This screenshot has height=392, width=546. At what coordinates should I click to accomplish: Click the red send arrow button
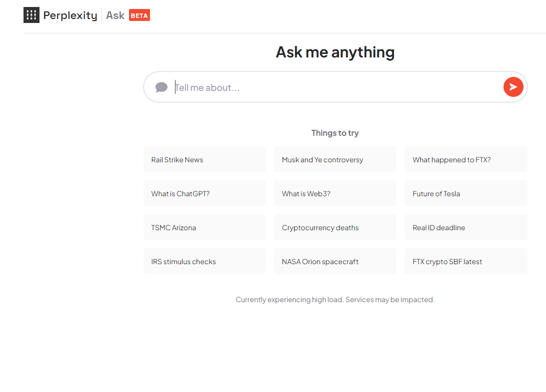[x=513, y=87]
